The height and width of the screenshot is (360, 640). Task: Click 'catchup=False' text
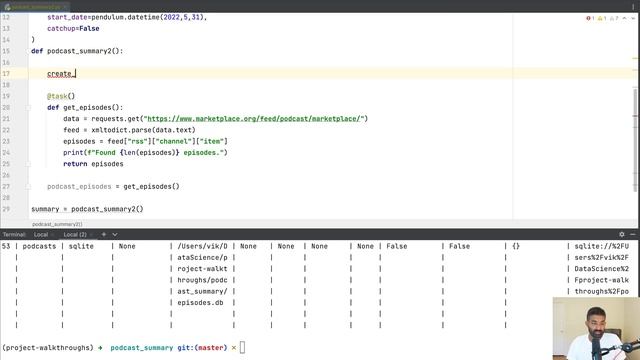click(x=73, y=29)
